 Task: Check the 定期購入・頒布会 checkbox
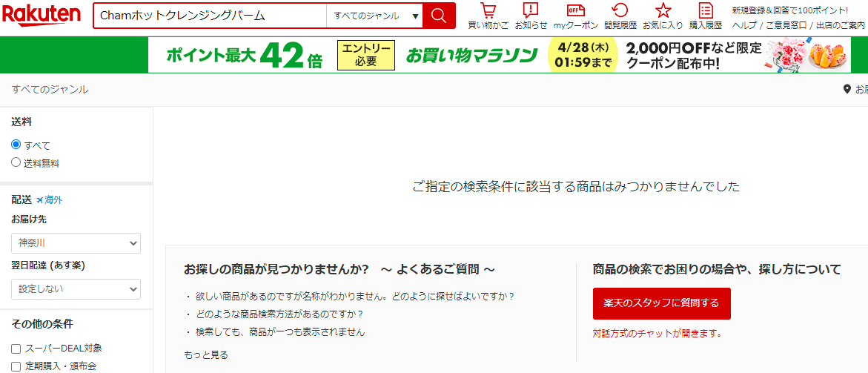[16, 366]
